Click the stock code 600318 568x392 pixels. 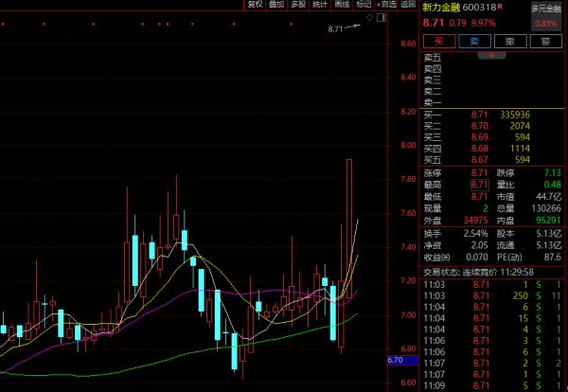point(479,8)
